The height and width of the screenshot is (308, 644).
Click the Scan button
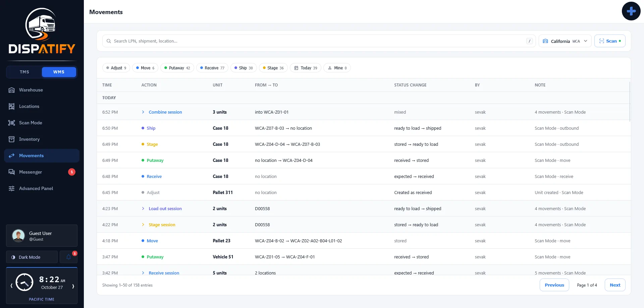pyautogui.click(x=610, y=41)
